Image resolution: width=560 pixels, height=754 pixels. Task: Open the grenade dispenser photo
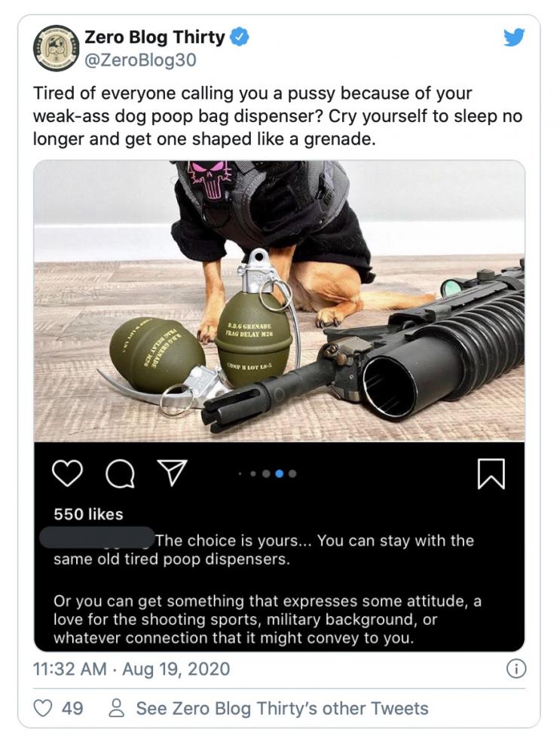[x=280, y=301]
